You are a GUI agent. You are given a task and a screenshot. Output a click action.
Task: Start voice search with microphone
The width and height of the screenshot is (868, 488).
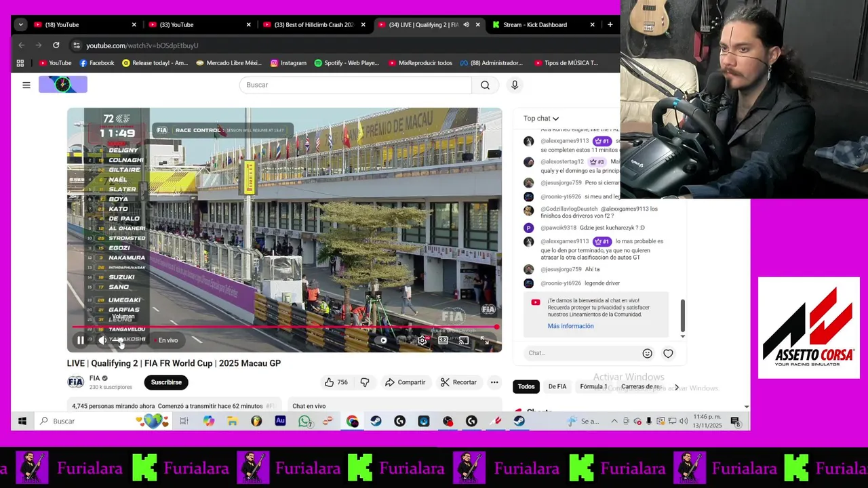(515, 85)
